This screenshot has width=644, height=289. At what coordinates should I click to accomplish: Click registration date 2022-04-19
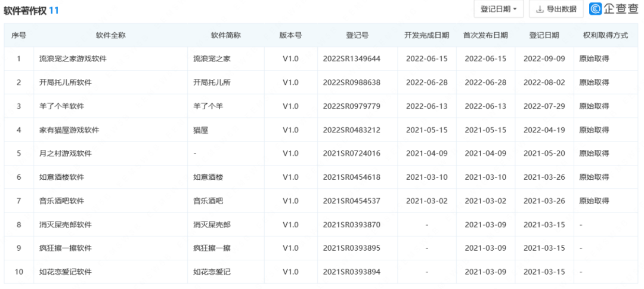point(544,130)
